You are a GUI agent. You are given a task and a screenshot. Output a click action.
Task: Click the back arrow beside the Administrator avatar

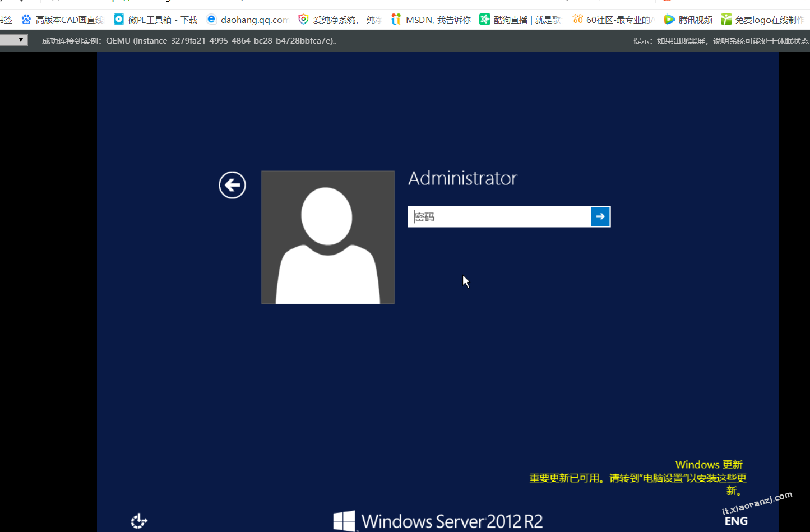[x=232, y=185]
